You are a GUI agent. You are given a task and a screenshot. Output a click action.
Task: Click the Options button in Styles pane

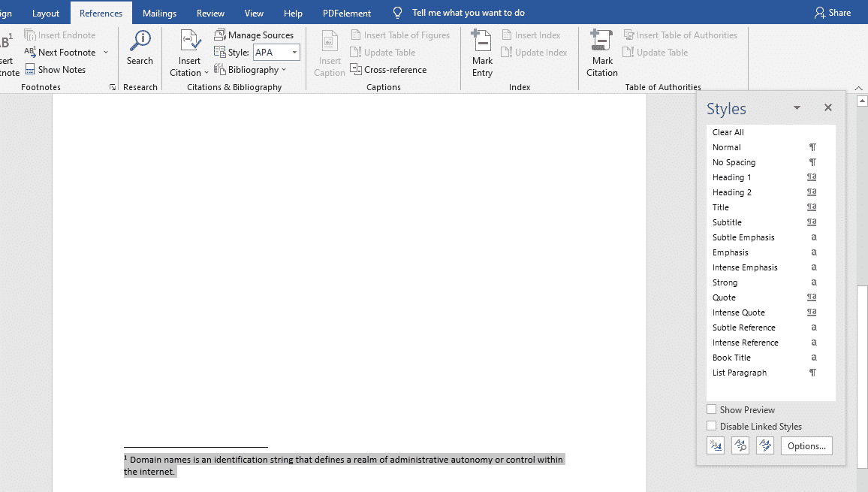pos(806,445)
